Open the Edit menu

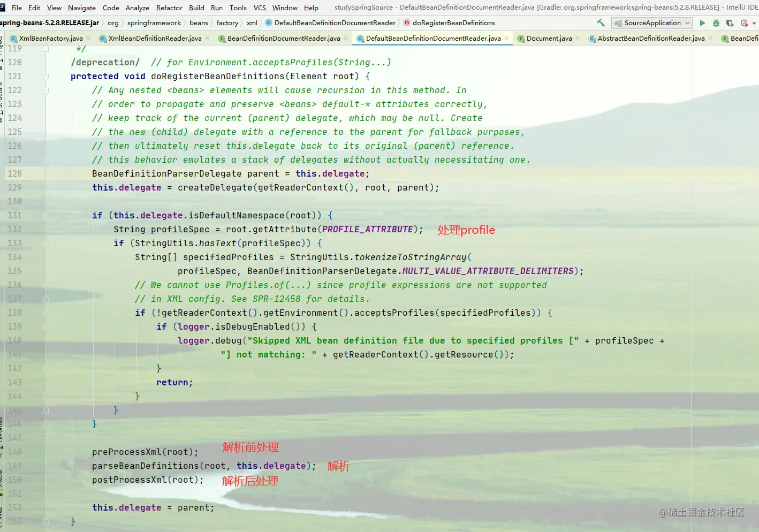click(34, 8)
